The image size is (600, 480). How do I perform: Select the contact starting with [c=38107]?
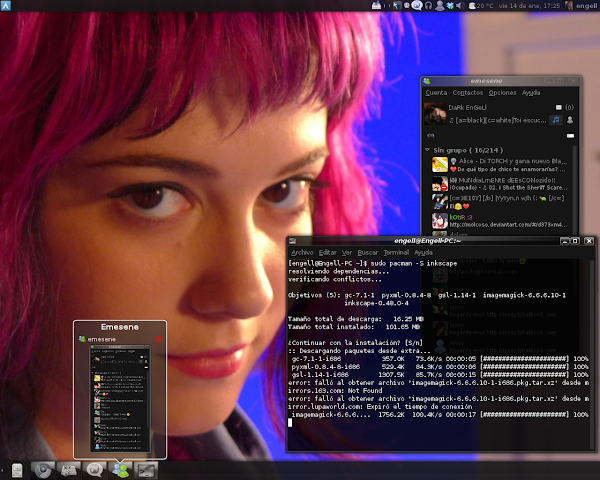pos(500,202)
